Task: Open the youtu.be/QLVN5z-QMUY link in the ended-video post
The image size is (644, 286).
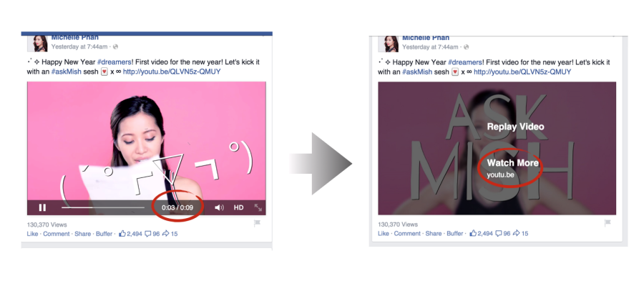Action: [522, 71]
